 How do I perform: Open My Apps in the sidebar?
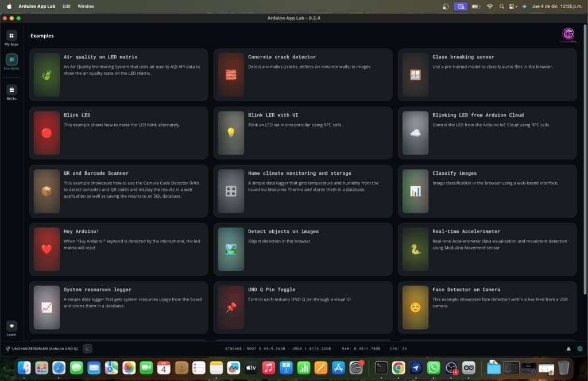click(11, 38)
